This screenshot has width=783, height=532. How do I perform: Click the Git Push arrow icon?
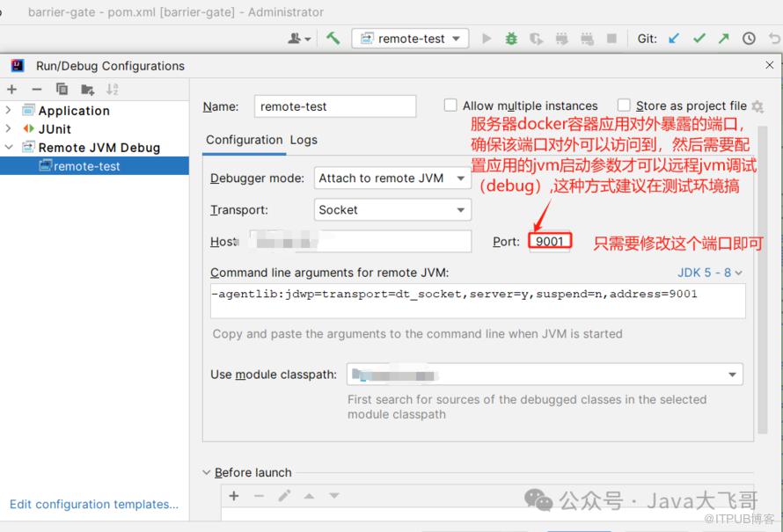coord(723,39)
